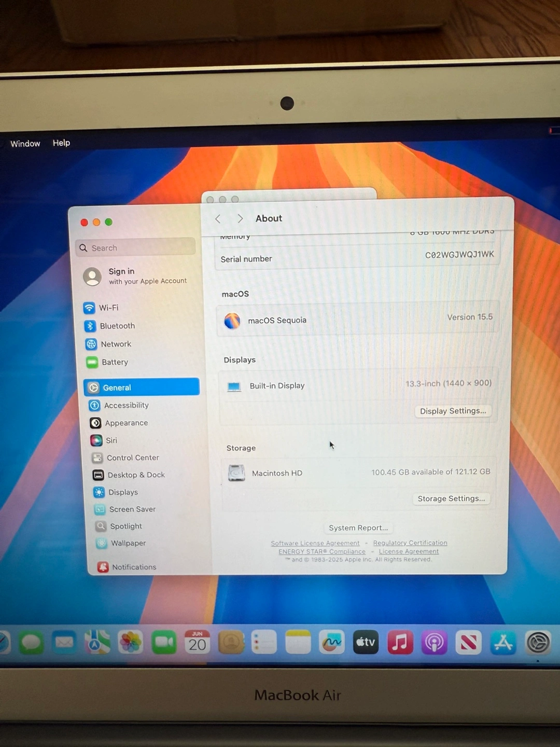Open Contacts from the Dock
560x747 pixels.
pyautogui.click(x=231, y=642)
